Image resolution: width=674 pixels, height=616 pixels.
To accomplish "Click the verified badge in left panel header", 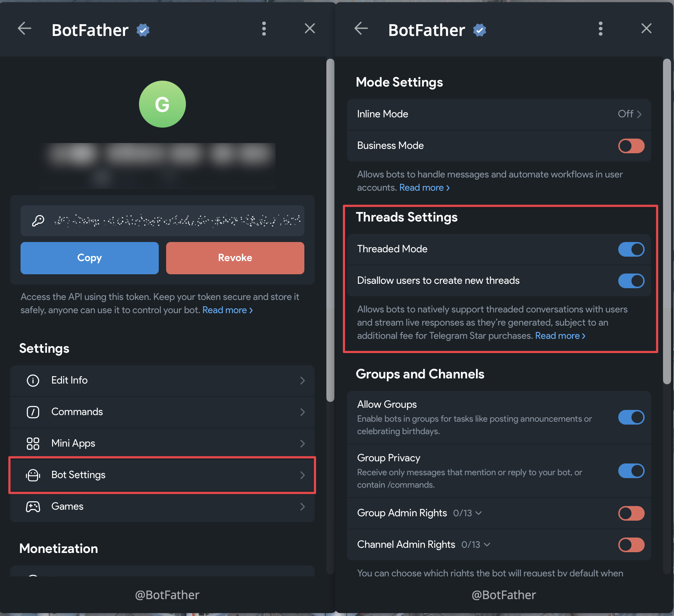I will click(143, 30).
